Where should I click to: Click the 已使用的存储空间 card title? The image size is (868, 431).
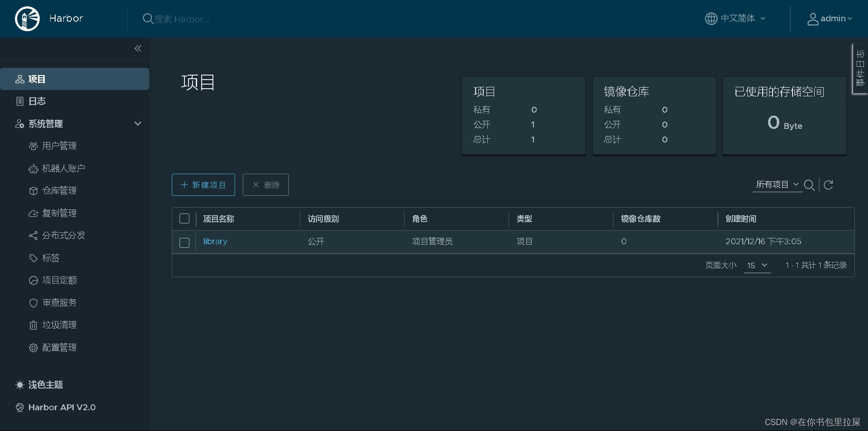click(x=779, y=92)
